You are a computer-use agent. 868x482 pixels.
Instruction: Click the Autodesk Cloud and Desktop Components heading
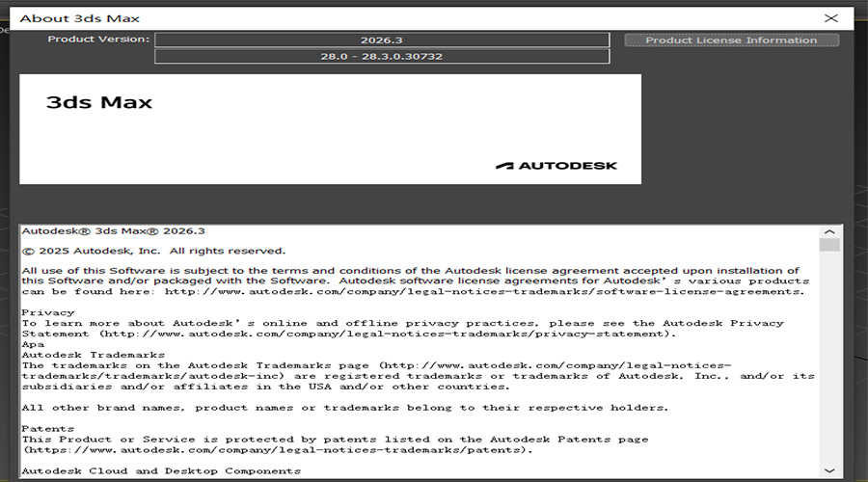click(x=160, y=470)
